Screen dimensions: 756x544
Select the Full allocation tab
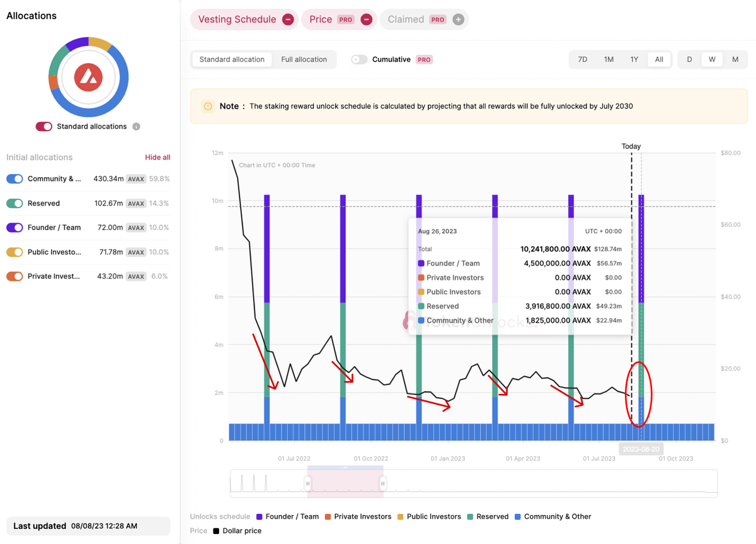304,60
